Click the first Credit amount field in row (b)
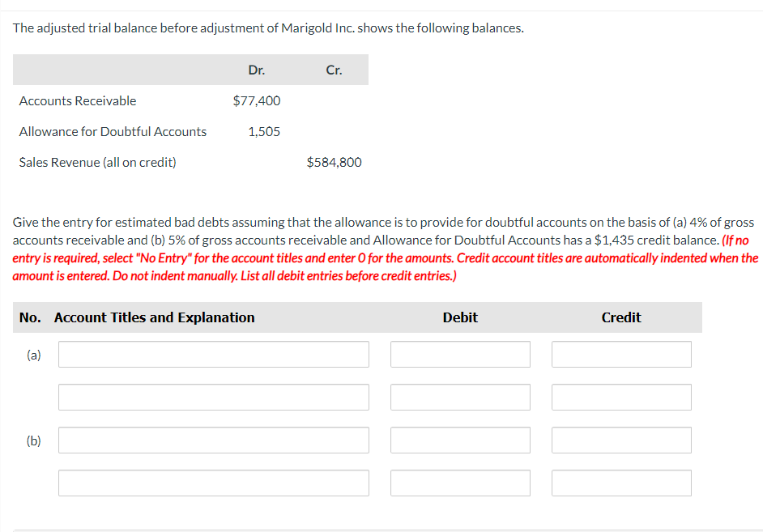763x532 pixels. [x=621, y=440]
